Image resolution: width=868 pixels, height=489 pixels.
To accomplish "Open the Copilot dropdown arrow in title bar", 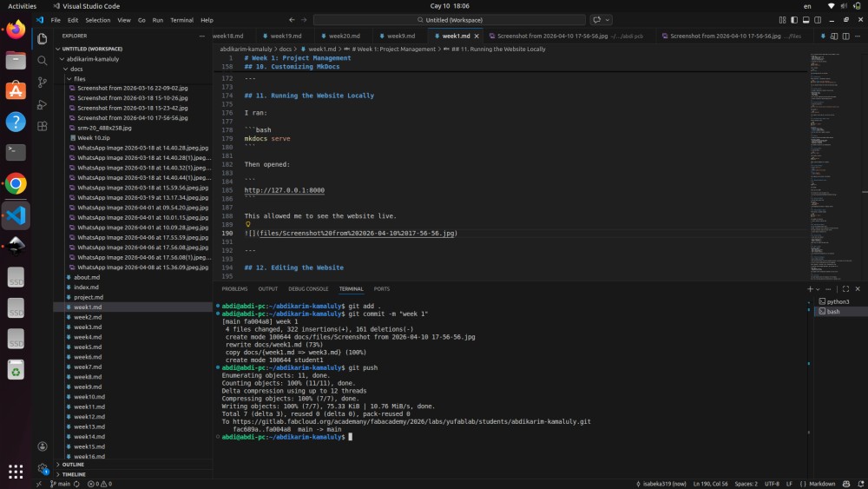I will (608, 20).
